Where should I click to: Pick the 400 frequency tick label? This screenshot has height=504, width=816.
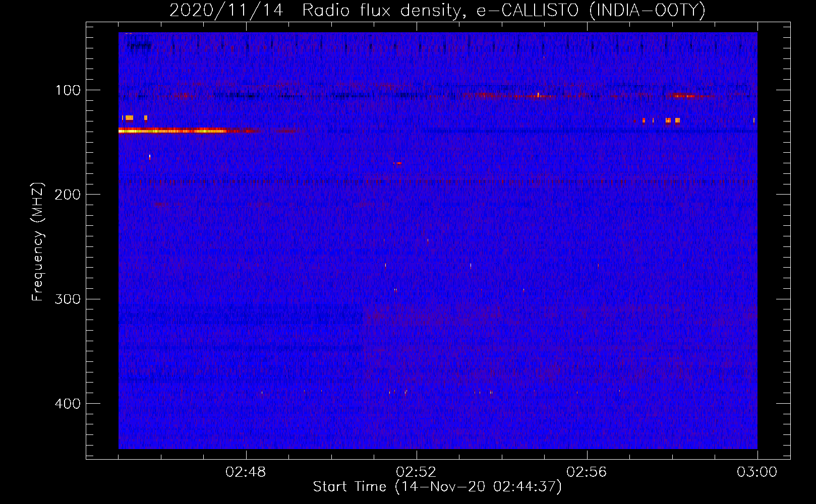68,404
